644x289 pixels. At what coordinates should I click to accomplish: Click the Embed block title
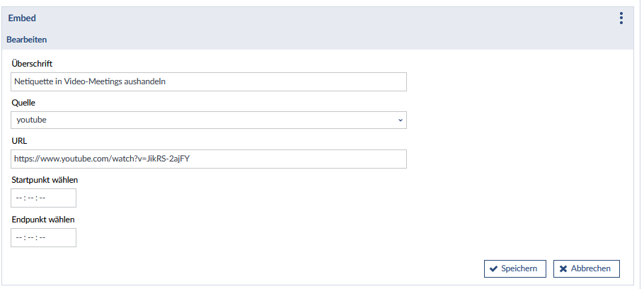pyautogui.click(x=22, y=18)
